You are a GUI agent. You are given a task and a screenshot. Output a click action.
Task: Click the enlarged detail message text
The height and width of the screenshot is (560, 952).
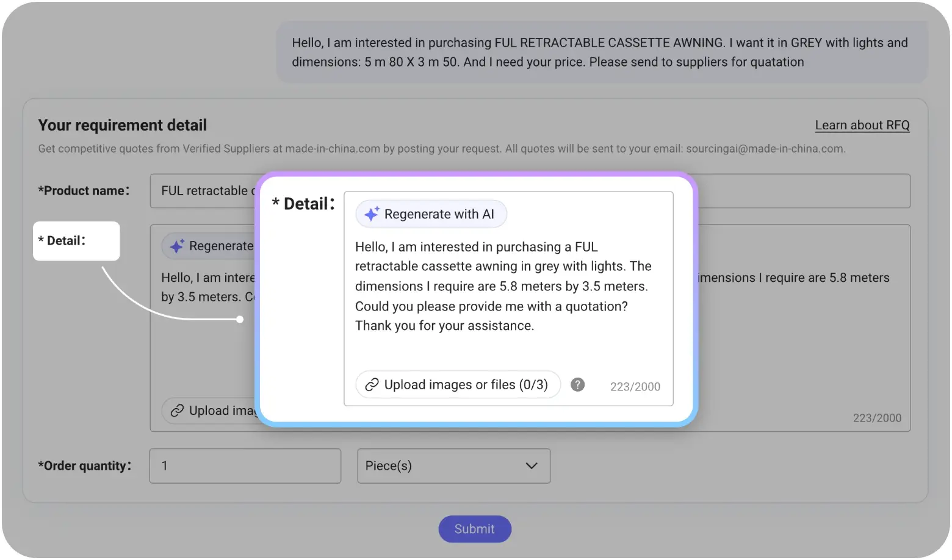[503, 286]
